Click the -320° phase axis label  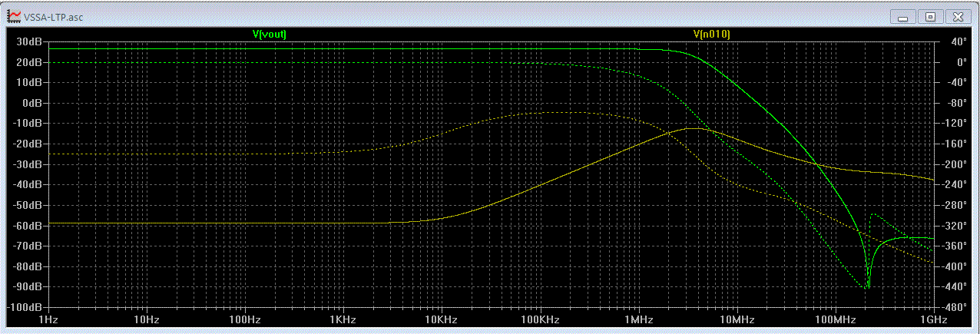point(956,226)
